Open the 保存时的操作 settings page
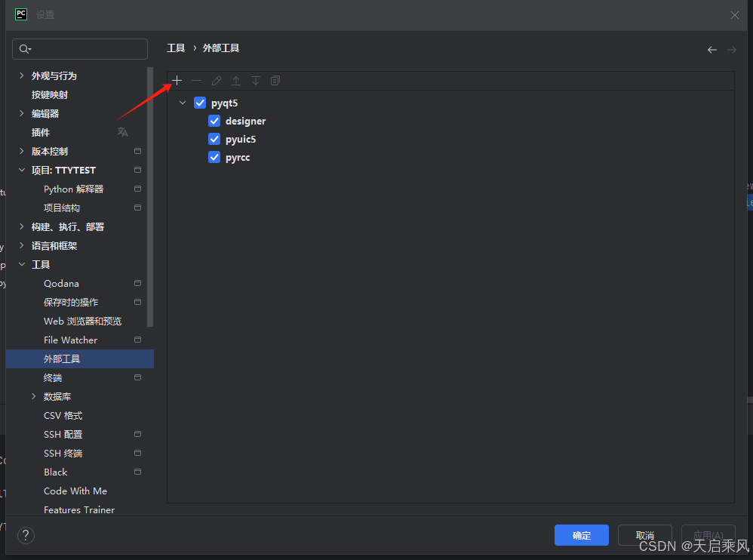Screen dimensions: 753x560 click(71, 302)
